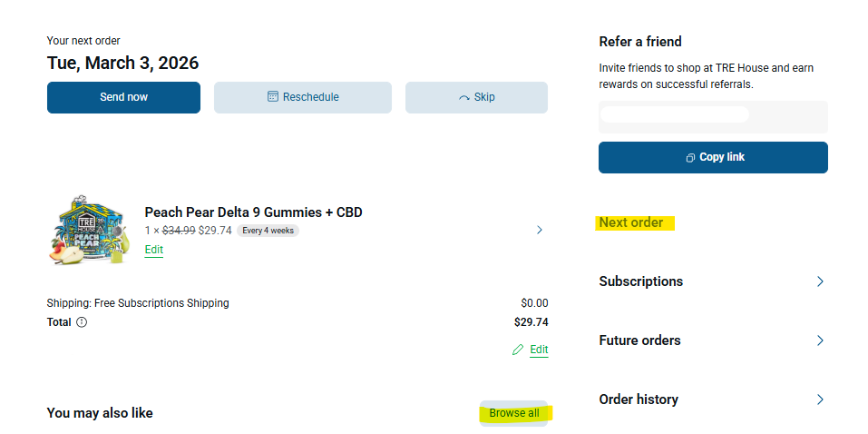Open product details using the right chevron

point(540,230)
